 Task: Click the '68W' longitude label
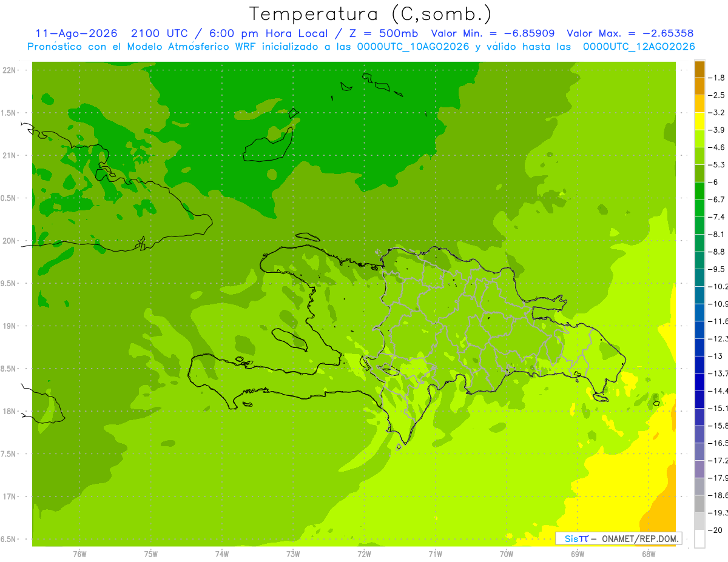click(649, 554)
